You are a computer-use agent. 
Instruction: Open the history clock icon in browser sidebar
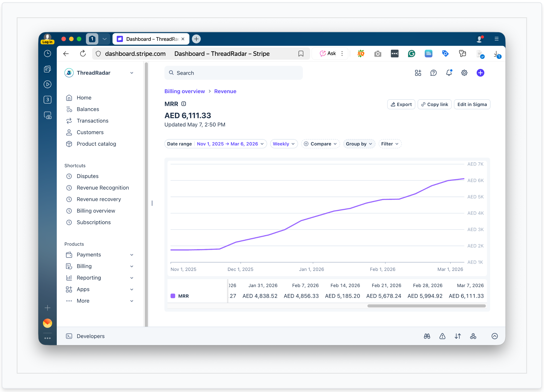(x=47, y=53)
